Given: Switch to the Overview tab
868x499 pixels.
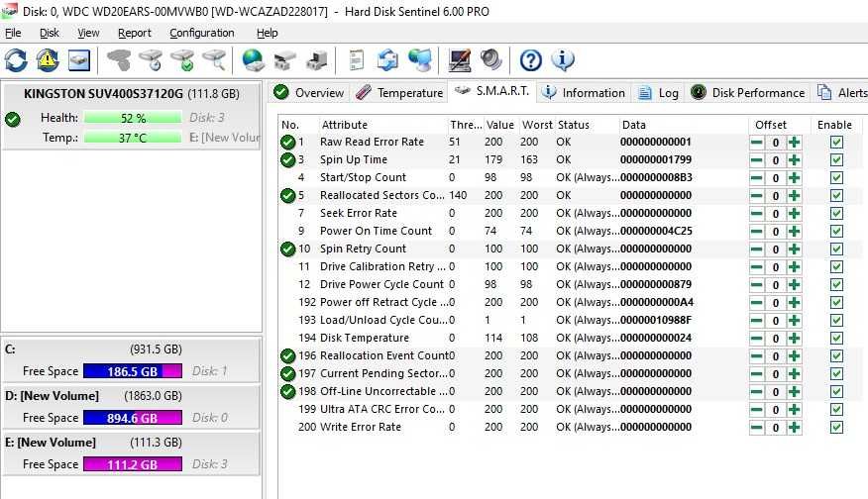Looking at the screenshot, I should pos(309,92).
